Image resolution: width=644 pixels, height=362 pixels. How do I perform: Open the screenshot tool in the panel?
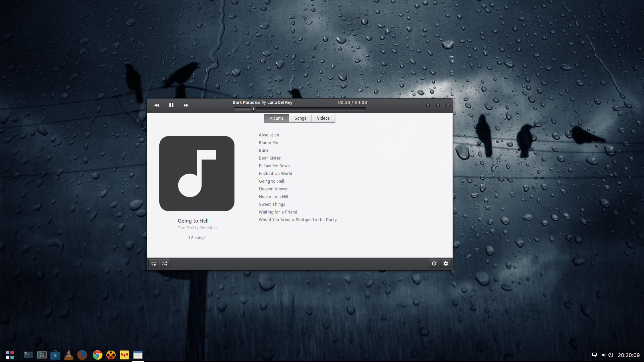[x=42, y=355]
